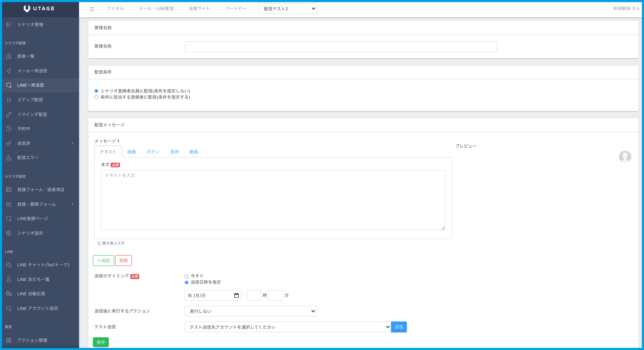Image resolution: width=644 pixels, height=350 pixels.
Task: Click the reply arrow icon for LINE 自動応答
Action: click(x=9, y=294)
